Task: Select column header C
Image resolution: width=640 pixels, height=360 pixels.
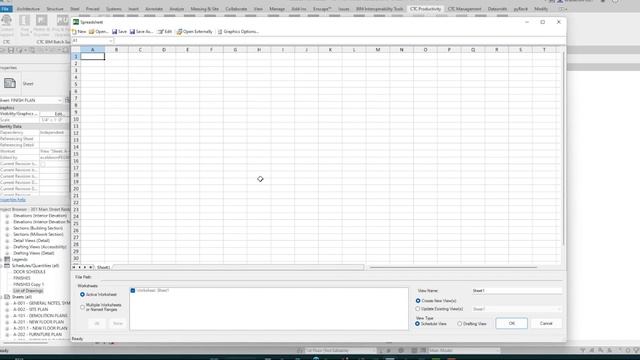Action: coord(140,49)
